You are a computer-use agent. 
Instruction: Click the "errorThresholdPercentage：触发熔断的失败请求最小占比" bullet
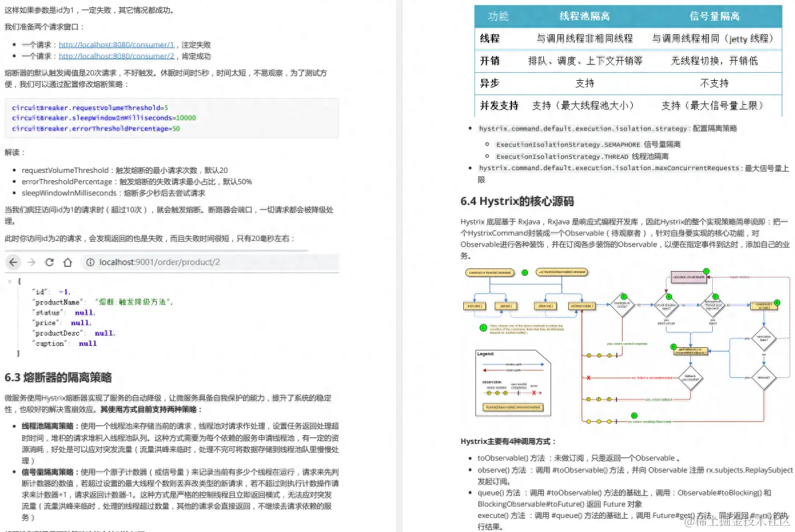(x=136, y=182)
